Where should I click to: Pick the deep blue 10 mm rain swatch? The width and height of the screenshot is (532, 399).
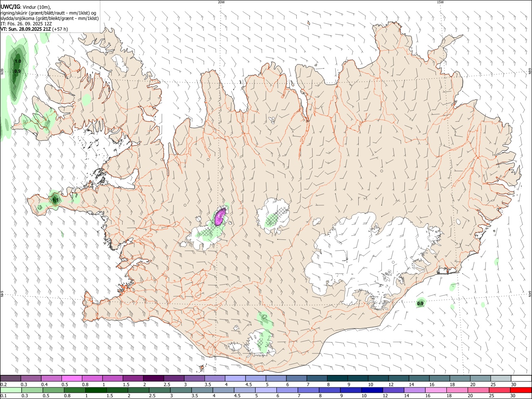pyautogui.click(x=372, y=390)
